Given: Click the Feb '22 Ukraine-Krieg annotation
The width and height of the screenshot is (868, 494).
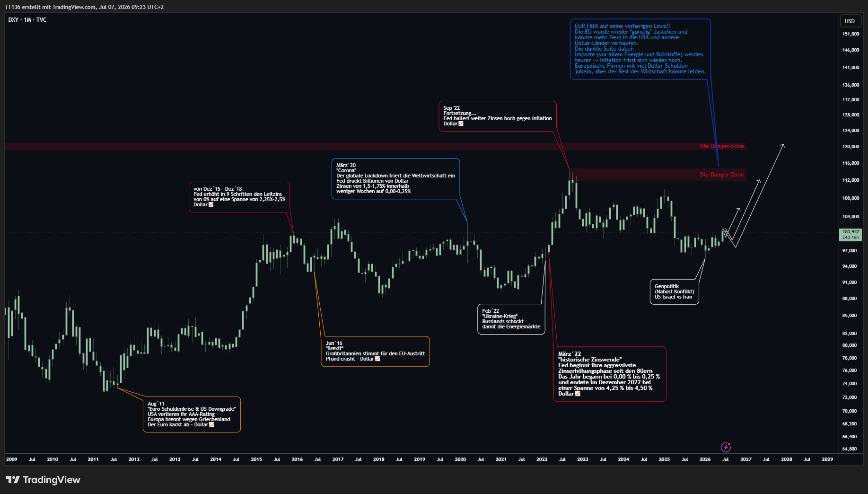Looking at the screenshot, I should tap(511, 319).
